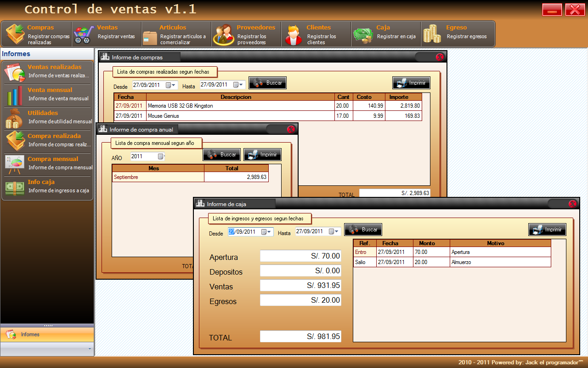Click the TOTAL amount field showing S/. 981.95
This screenshot has height=368, width=588.
point(300,336)
